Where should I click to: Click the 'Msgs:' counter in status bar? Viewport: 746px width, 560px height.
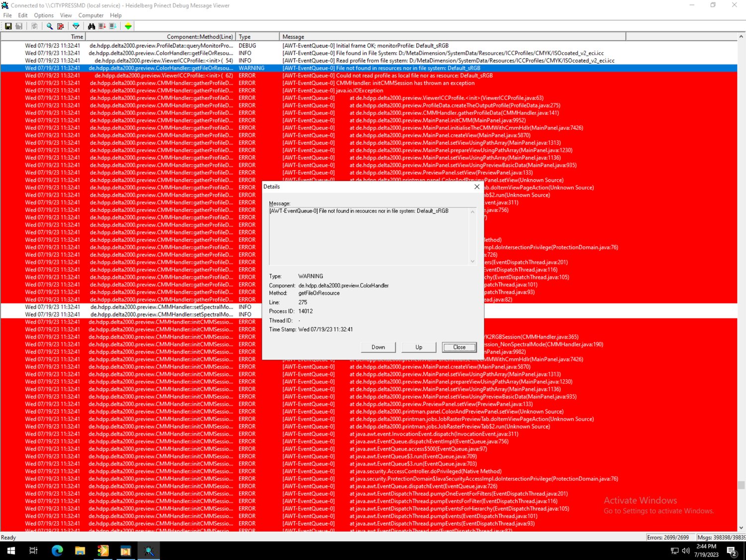point(721,537)
